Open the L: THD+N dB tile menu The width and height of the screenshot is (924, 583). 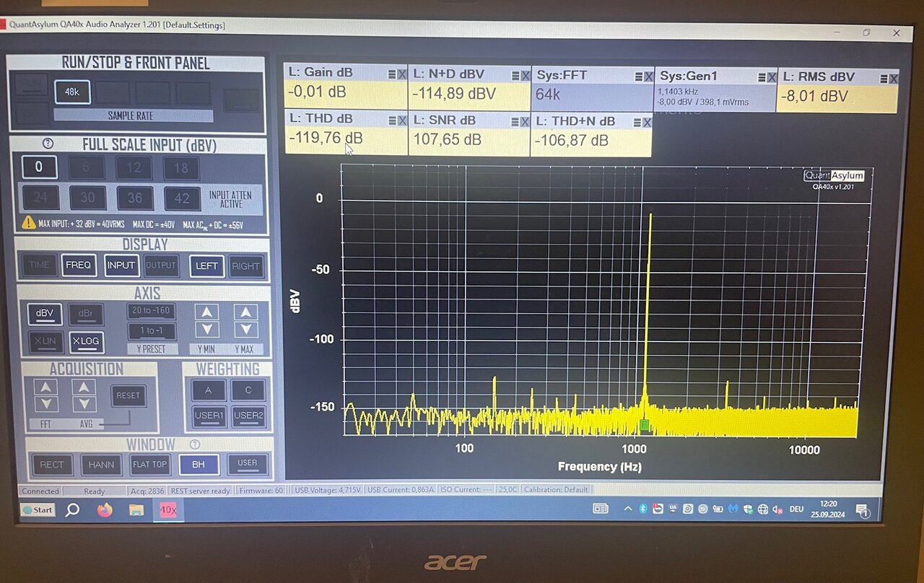click(x=637, y=122)
